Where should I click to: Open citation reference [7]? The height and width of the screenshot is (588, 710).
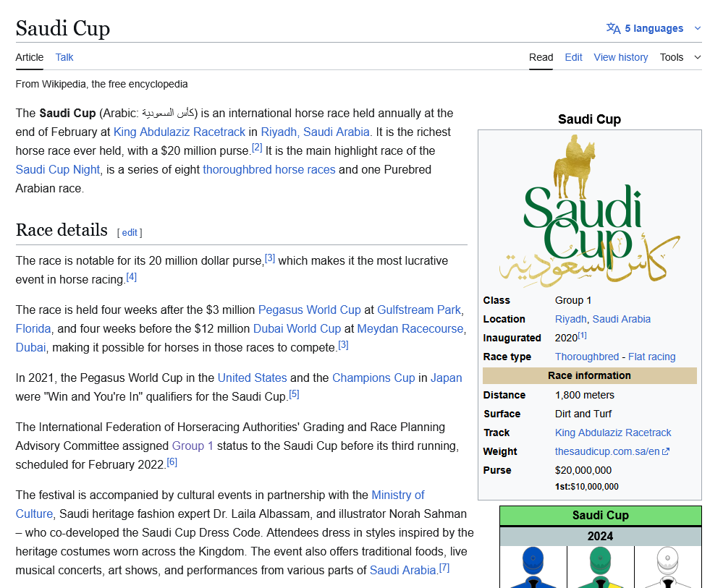click(x=444, y=568)
